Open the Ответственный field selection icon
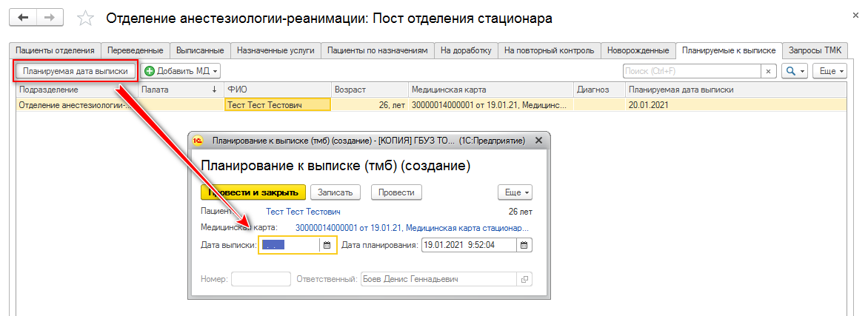Screen dimensions: 868x316 click(x=524, y=279)
